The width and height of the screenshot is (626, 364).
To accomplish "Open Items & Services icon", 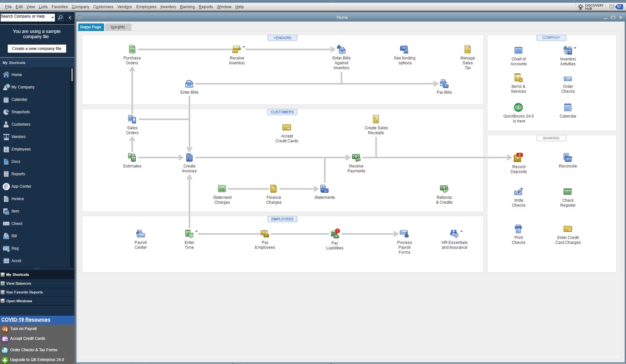I will [x=518, y=78].
